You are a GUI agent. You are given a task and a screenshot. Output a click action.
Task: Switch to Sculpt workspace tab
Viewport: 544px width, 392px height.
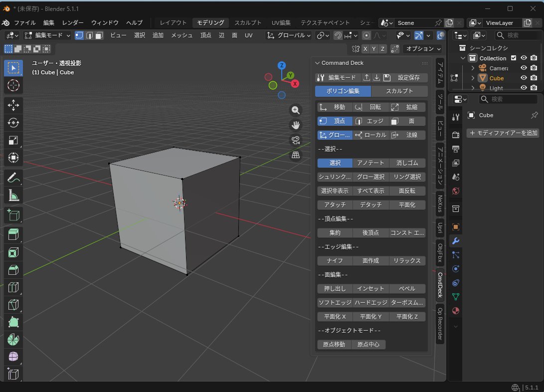[248, 22]
